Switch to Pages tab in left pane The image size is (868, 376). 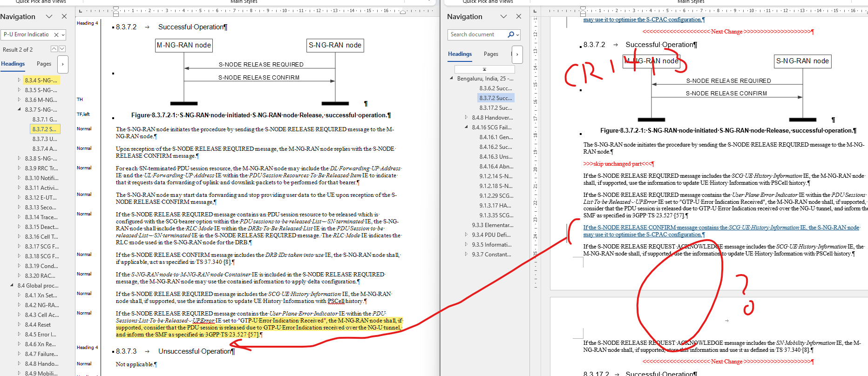click(x=44, y=64)
